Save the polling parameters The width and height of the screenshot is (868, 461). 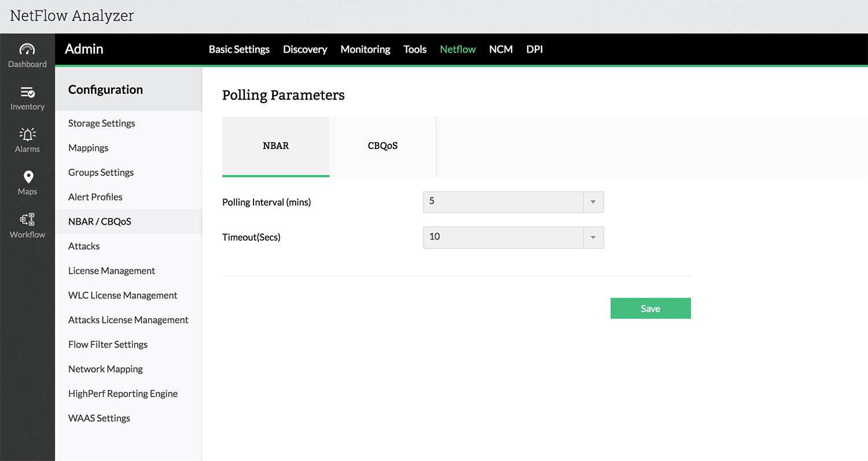click(x=650, y=308)
